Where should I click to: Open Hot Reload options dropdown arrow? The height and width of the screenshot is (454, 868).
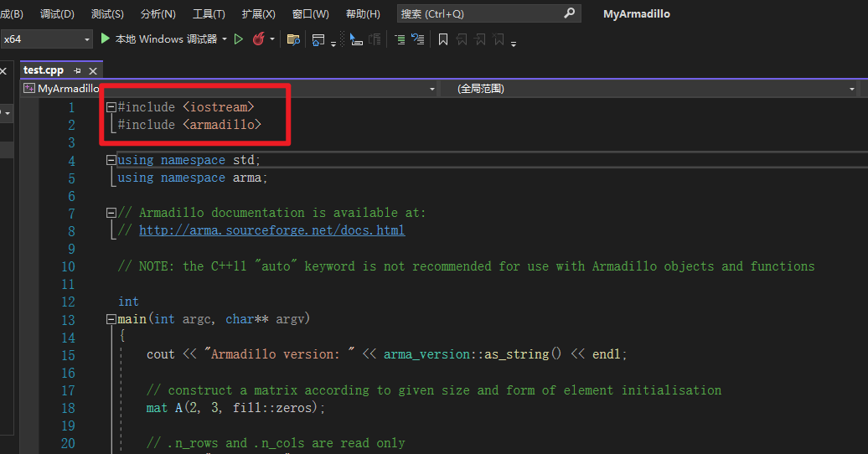[x=271, y=39]
